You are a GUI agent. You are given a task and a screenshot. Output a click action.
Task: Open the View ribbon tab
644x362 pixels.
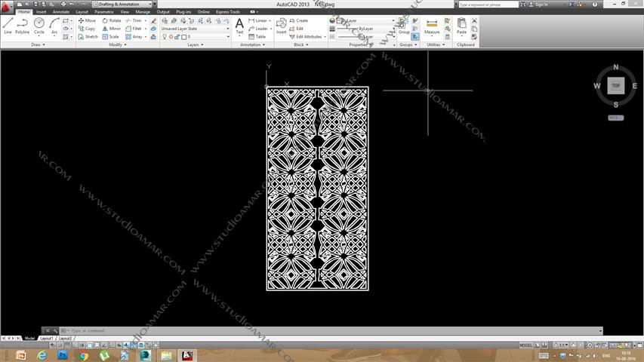[125, 12]
